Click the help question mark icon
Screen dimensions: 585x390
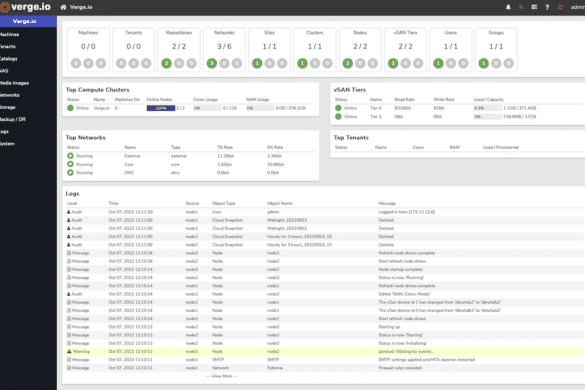point(547,7)
